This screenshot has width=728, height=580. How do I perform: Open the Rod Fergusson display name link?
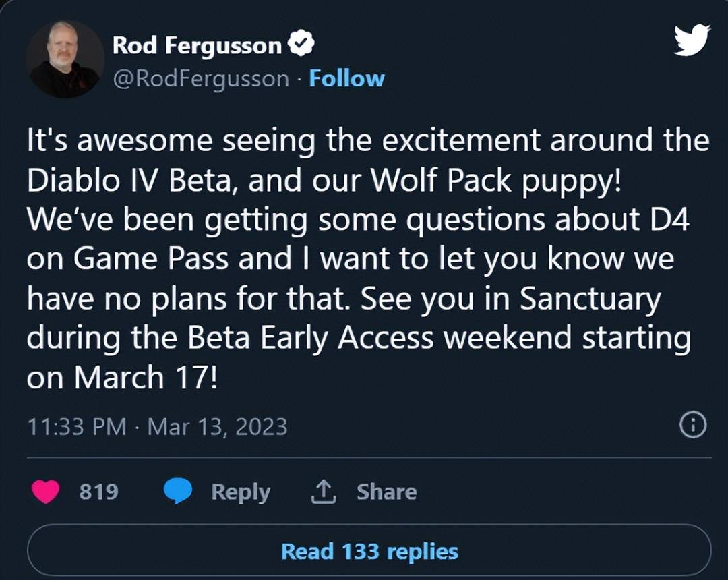(x=197, y=45)
